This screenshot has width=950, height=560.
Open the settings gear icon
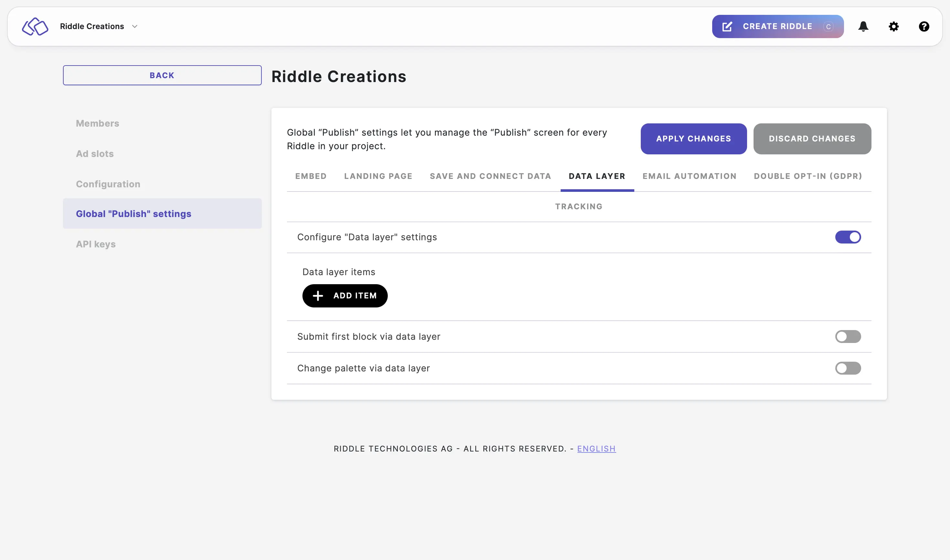893,26
